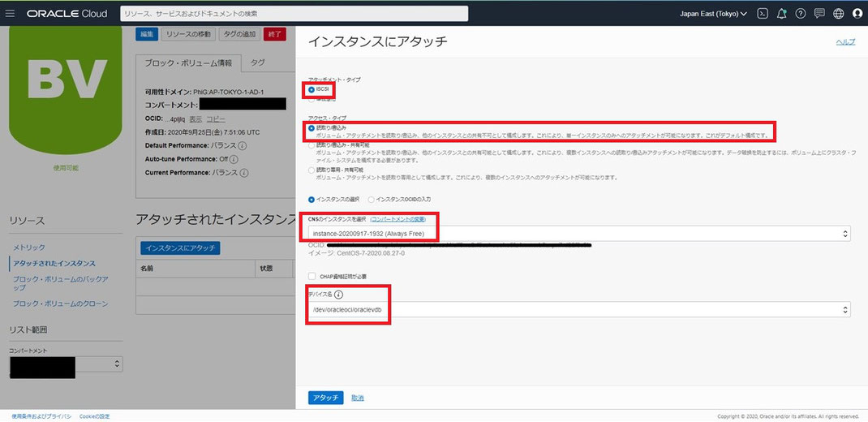
Task: Open the device name dropdown
Action: [579, 309]
